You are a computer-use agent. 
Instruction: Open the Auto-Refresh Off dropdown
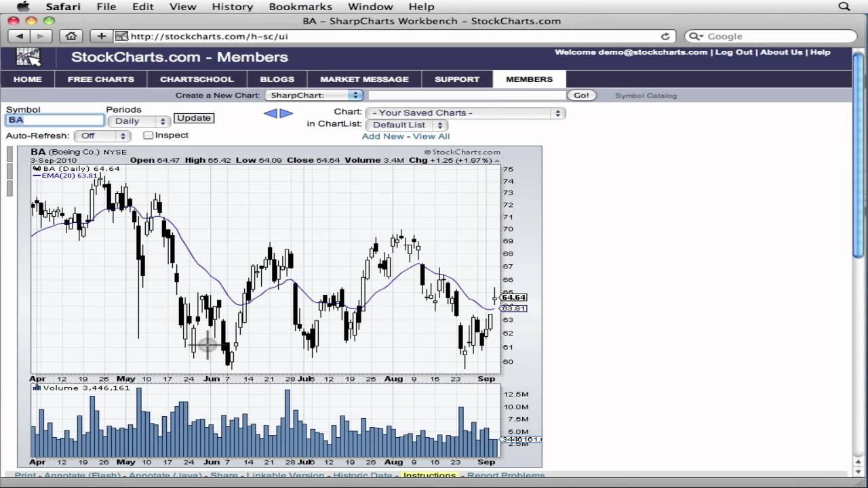click(102, 136)
